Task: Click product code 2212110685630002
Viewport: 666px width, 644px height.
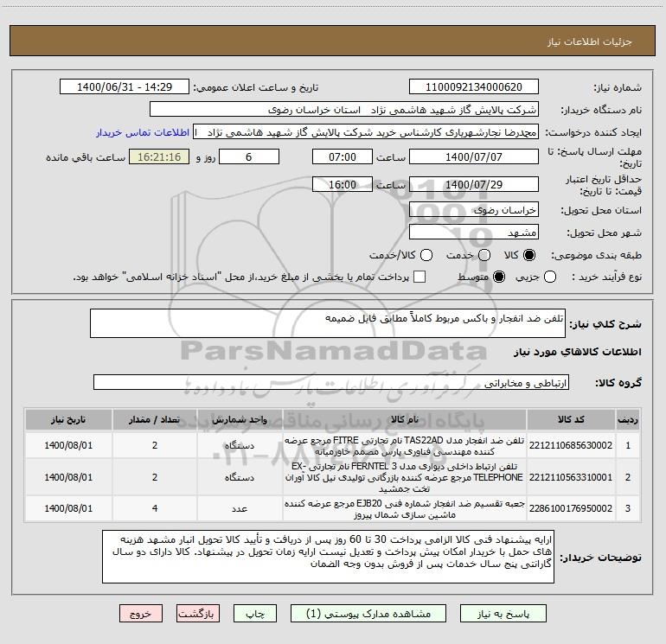Action: 571,445
